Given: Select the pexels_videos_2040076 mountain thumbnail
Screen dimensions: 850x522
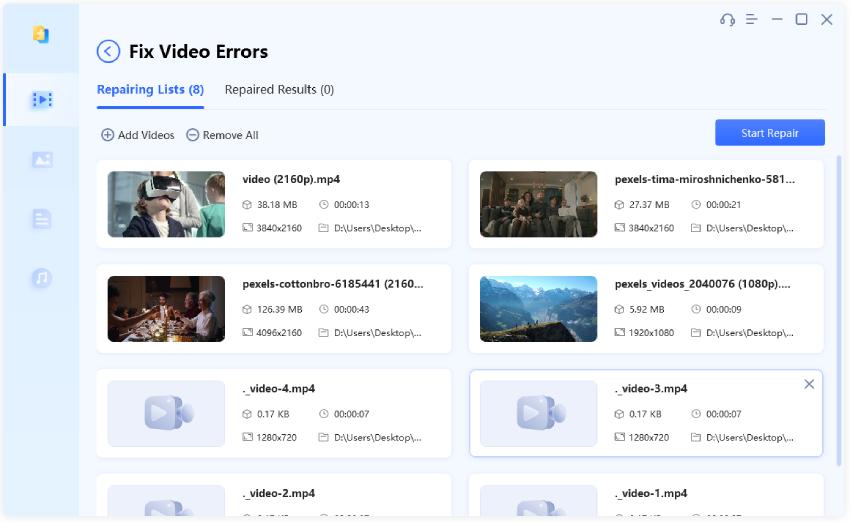Looking at the screenshot, I should coord(538,309).
